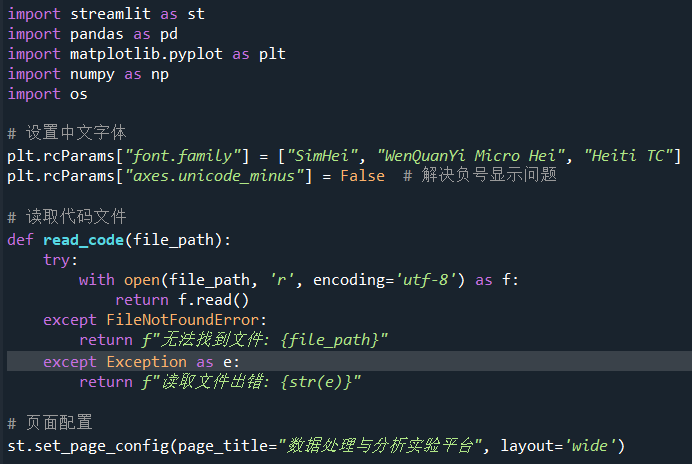The height and width of the screenshot is (464, 692).
Task: Click the {str(e)} f-string expression
Action: tap(316, 382)
